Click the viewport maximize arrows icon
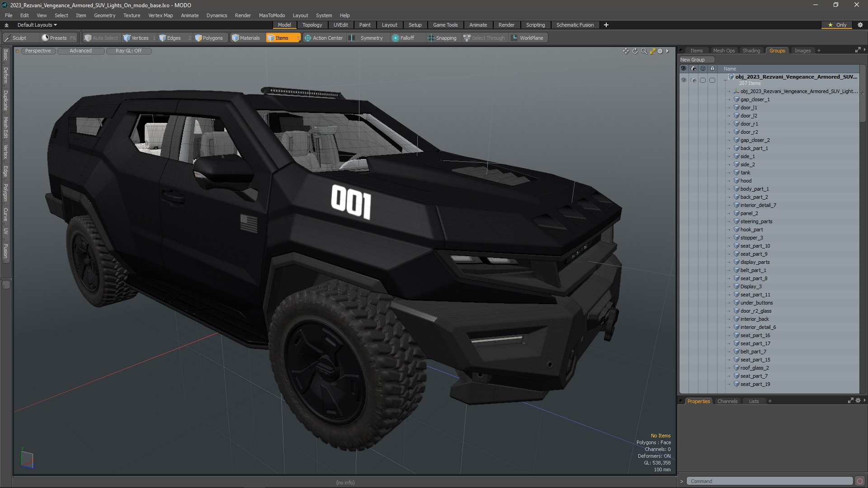This screenshot has width=868, height=488. click(x=652, y=51)
